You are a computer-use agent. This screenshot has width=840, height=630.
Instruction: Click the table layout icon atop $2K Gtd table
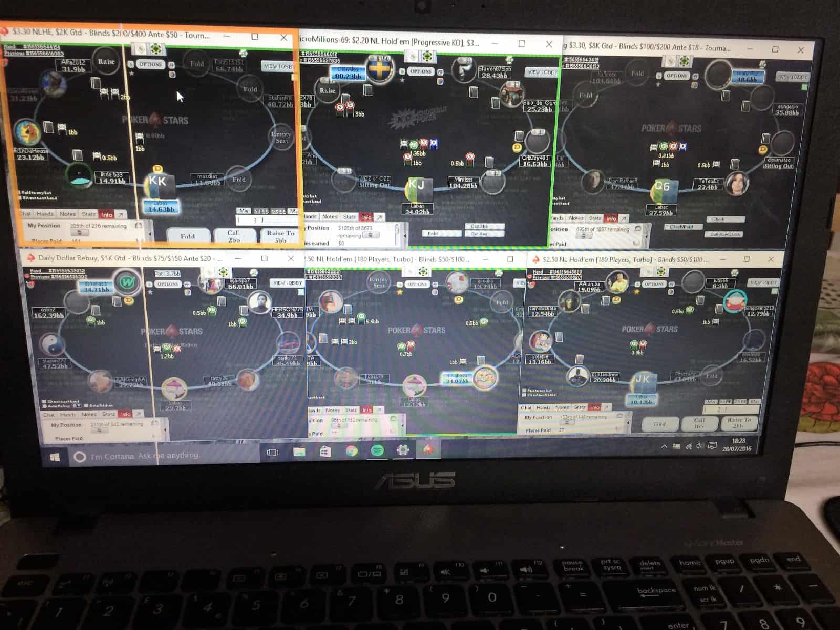[141, 49]
